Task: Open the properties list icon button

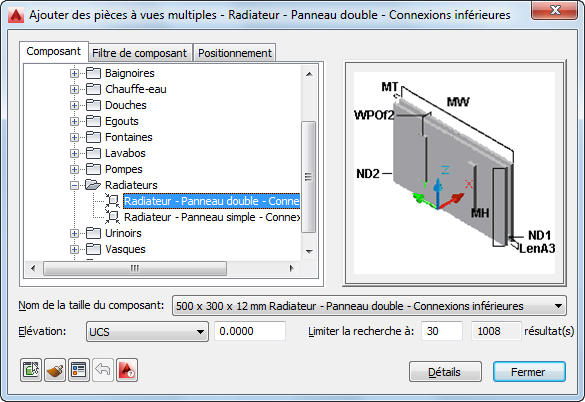Action: [79, 370]
